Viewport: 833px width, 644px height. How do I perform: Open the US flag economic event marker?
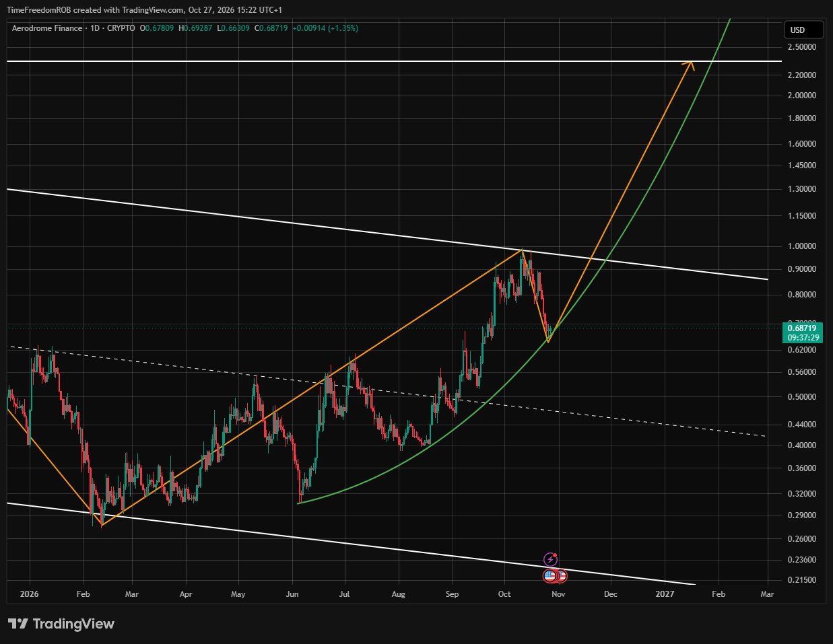549,575
